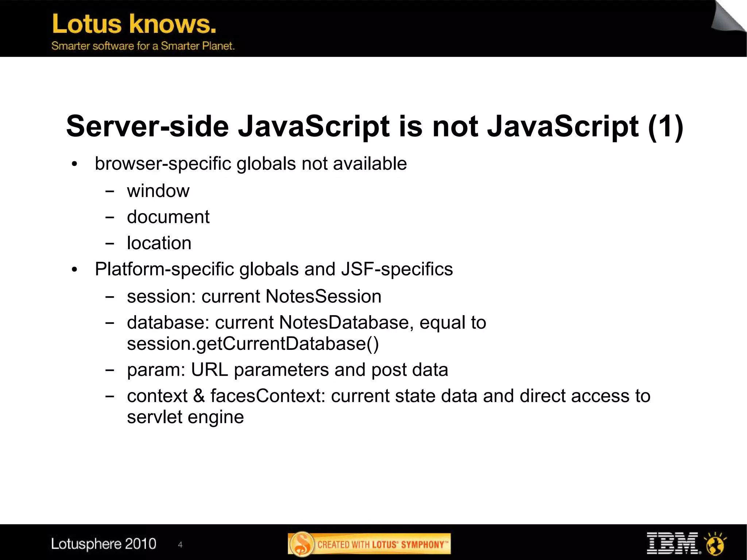Click the page curl corner
The height and width of the screenshot is (560, 747).
[728, 16]
